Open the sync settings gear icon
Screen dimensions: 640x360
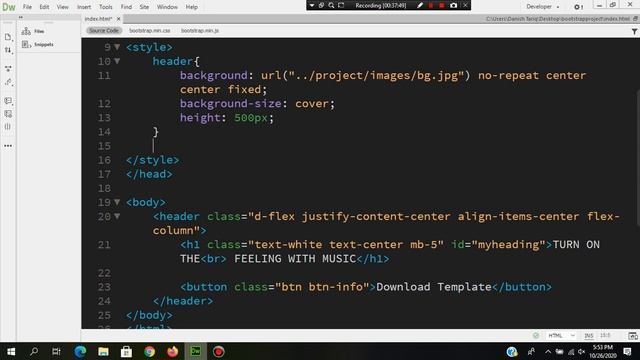tap(578, 7)
